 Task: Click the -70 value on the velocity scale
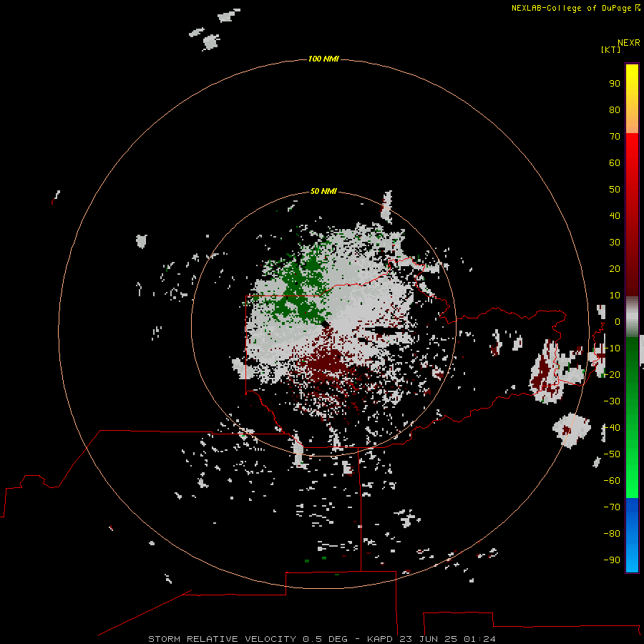click(x=612, y=507)
